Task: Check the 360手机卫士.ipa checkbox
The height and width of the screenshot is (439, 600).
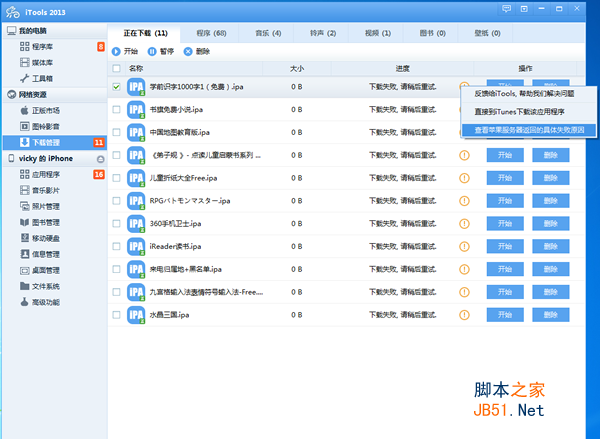Action: tap(116, 224)
